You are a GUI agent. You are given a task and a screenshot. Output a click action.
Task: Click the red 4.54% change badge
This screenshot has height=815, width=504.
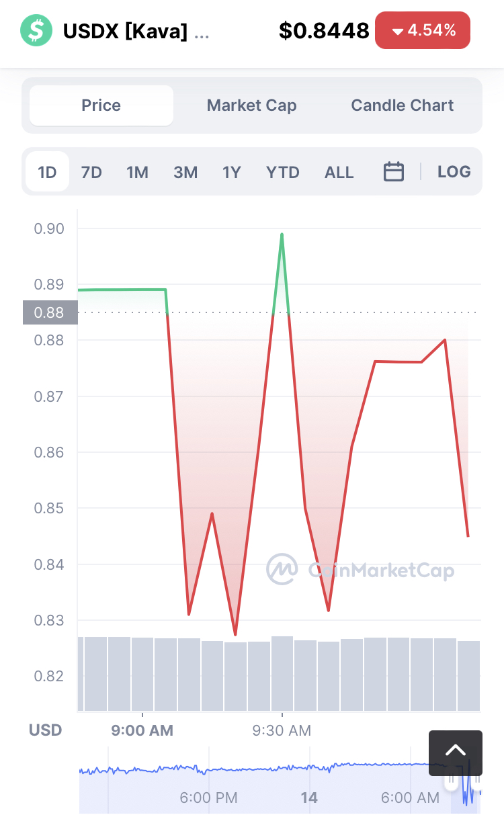click(422, 30)
